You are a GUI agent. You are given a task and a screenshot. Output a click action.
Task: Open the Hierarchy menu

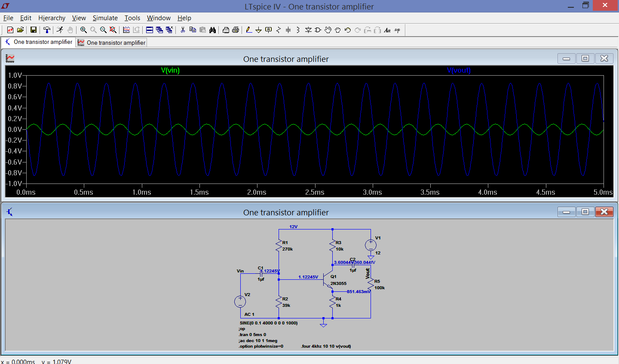click(x=52, y=18)
